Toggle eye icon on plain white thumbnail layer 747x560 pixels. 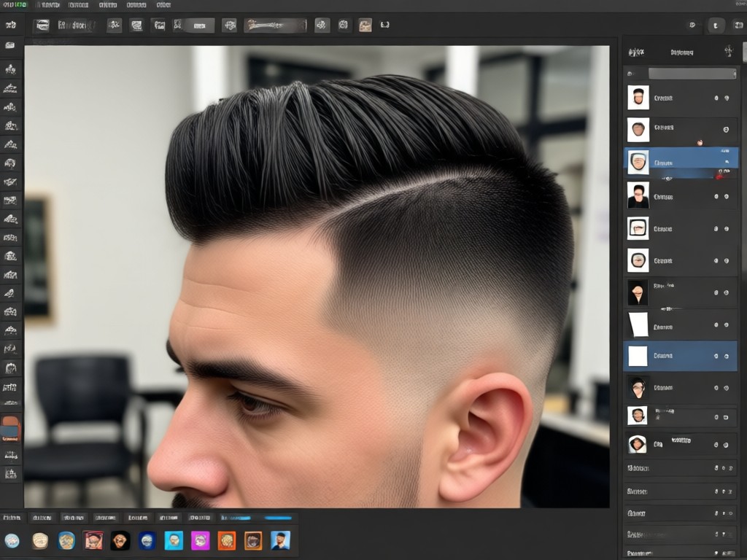tap(727, 356)
